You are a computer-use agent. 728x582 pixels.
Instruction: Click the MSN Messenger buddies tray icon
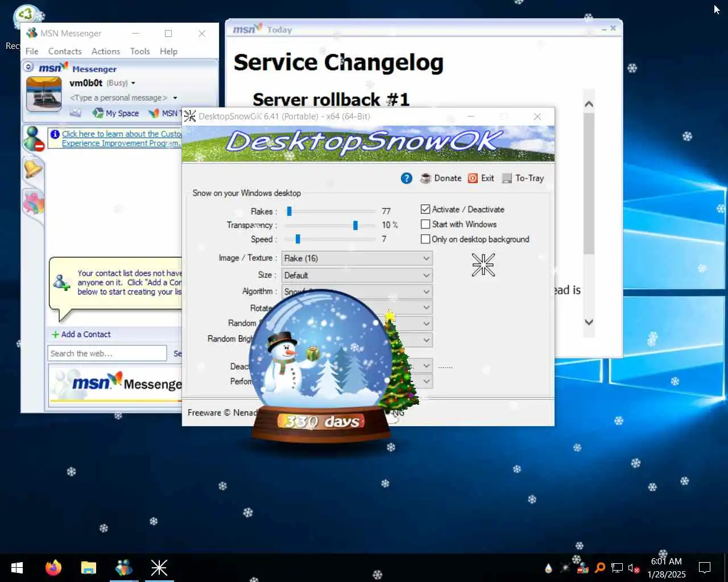(x=582, y=567)
